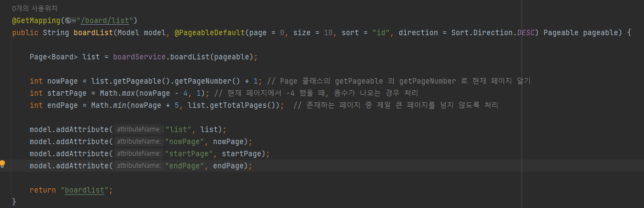Click the attributeName hint before "nowPage"
Screen dimensions: 644x208
[138, 141]
